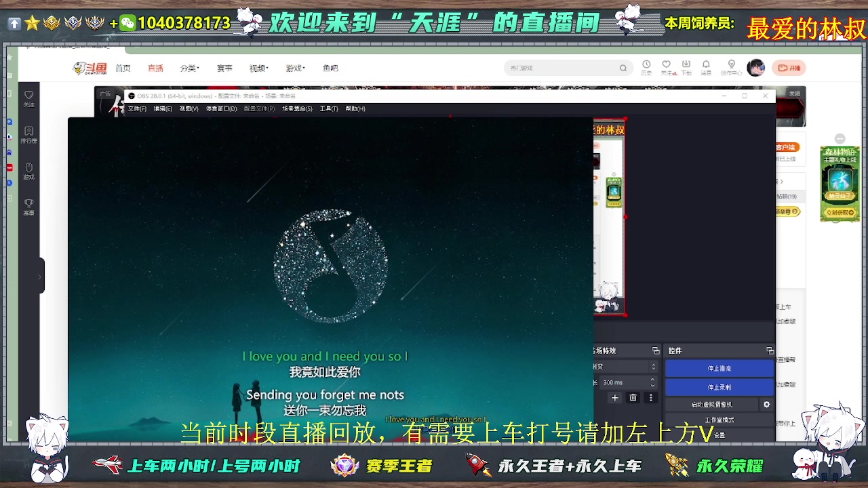The width and height of the screenshot is (868, 488).
Task: Open the 消息 notification bell
Action: click(706, 67)
